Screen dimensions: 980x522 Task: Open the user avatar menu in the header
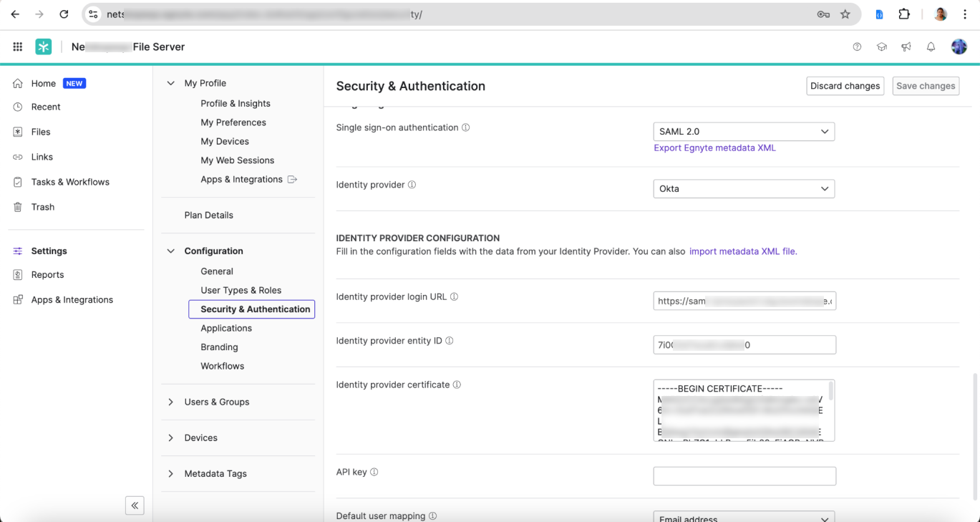[959, 47]
